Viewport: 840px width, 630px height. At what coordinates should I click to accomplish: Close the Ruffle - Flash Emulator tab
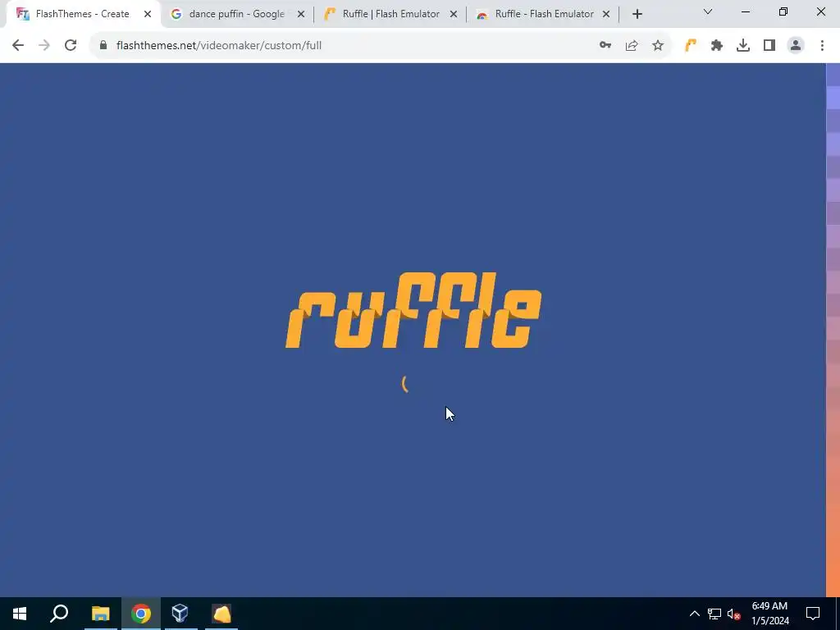tap(606, 14)
